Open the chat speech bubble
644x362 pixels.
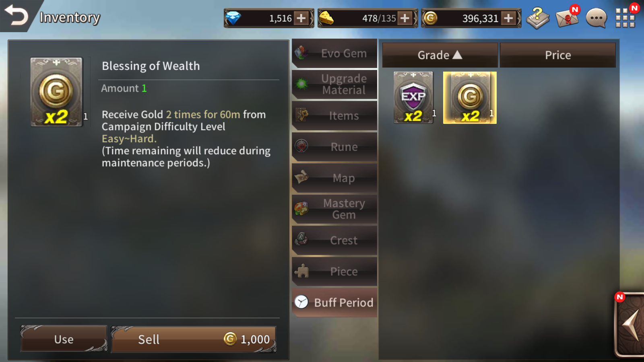click(x=596, y=18)
